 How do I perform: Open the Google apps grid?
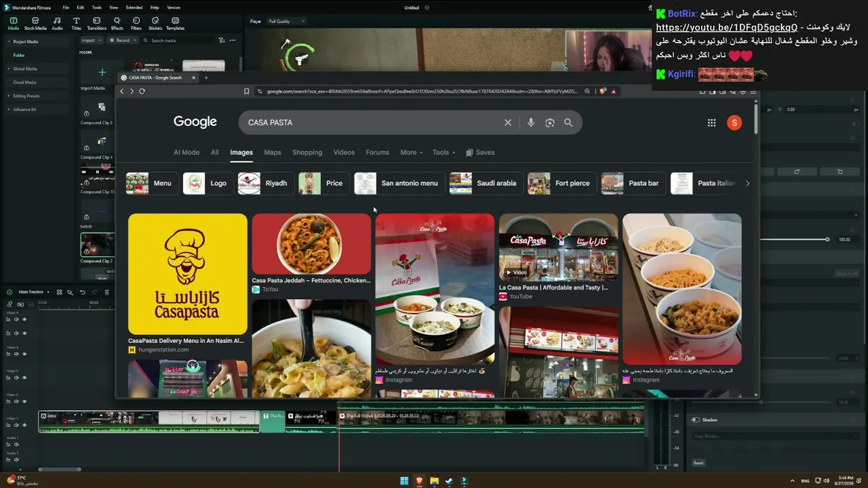point(711,123)
